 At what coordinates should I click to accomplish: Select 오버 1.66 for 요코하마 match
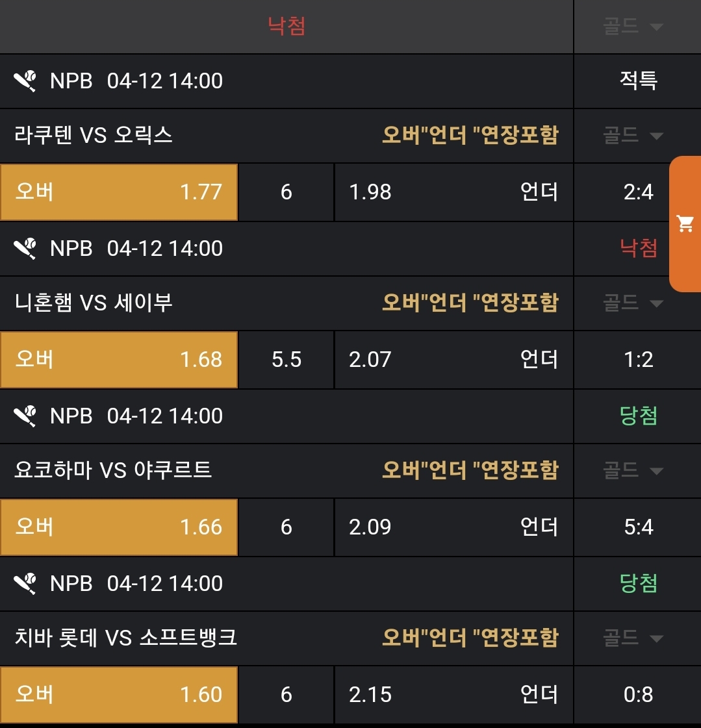[119, 527]
